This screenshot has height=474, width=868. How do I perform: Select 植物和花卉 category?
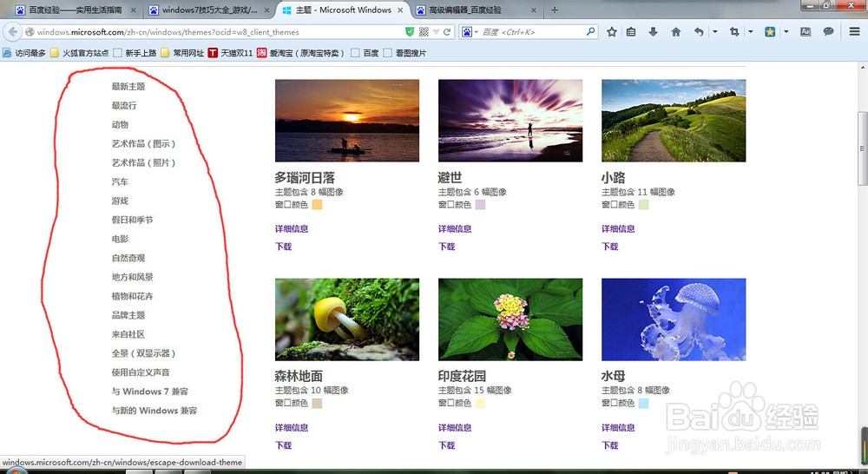click(x=132, y=296)
